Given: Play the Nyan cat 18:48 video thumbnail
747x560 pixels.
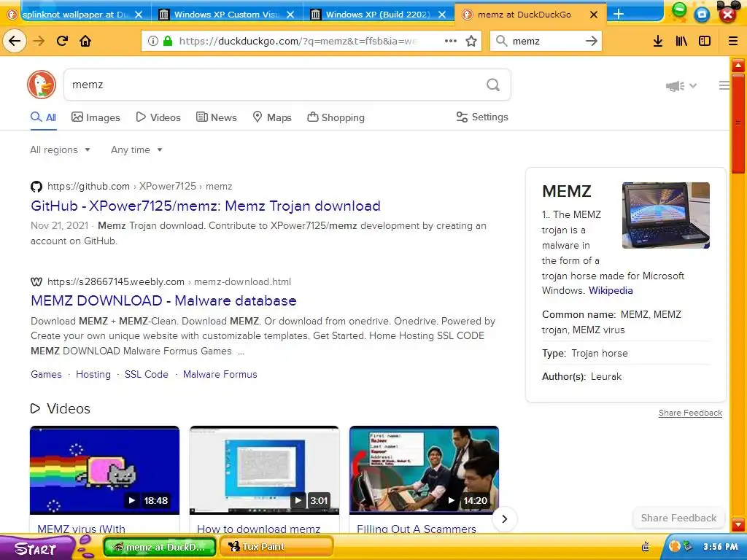Looking at the screenshot, I should click(x=105, y=470).
